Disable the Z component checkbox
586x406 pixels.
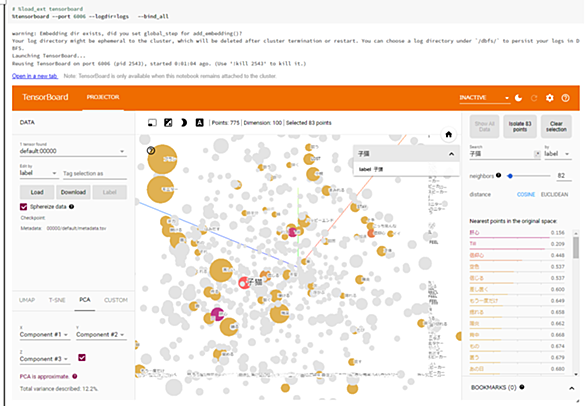pyautogui.click(x=82, y=358)
